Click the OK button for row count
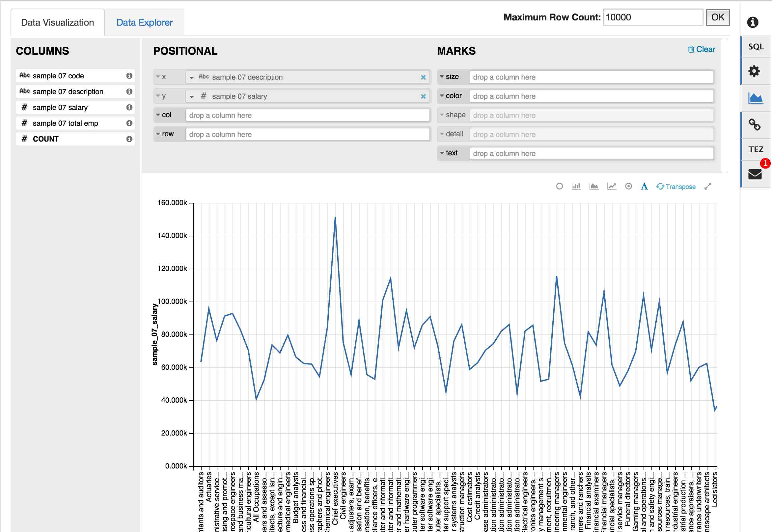 pos(718,17)
